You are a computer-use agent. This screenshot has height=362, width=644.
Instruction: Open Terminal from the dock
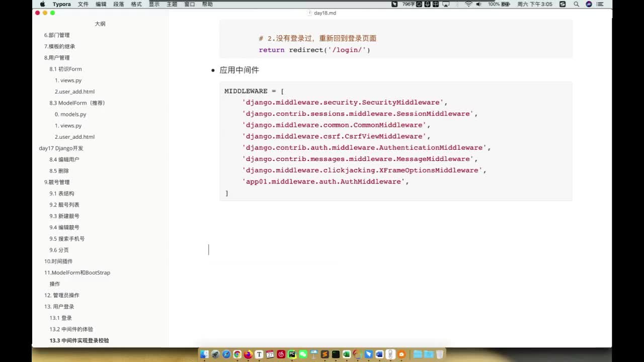pyautogui.click(x=336, y=354)
